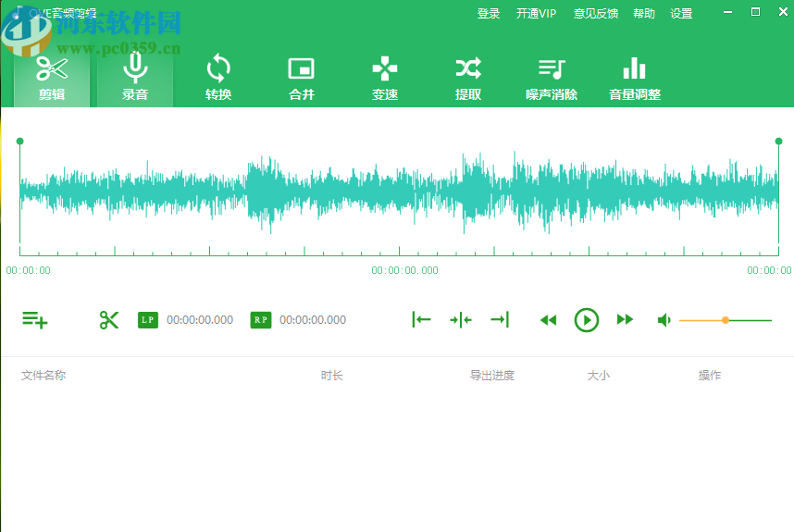Click the scissors cut icon
This screenshot has width=794, height=532.
[109, 320]
